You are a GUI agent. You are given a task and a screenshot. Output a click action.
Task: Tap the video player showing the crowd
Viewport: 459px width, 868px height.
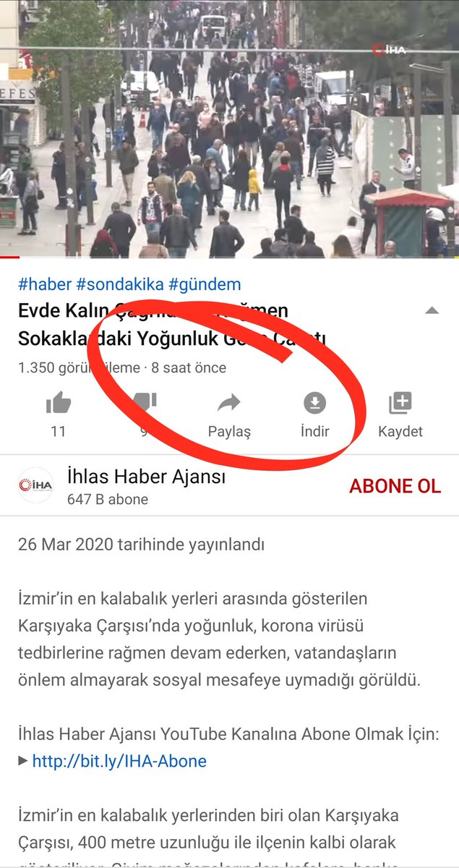click(229, 129)
